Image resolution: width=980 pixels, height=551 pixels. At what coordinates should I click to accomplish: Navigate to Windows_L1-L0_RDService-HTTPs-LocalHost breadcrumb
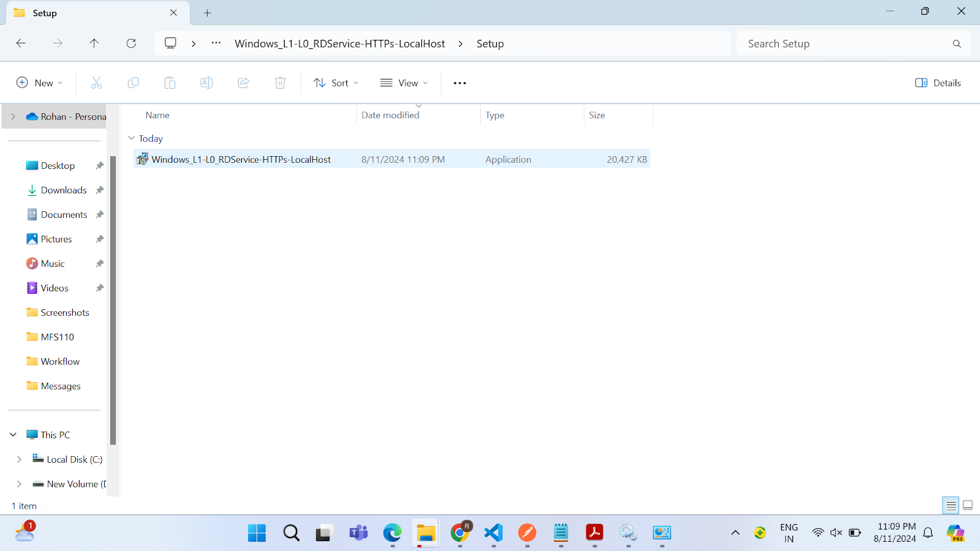click(x=340, y=43)
